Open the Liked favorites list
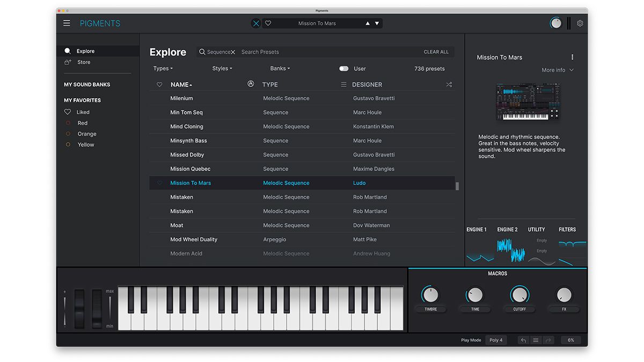Viewport: 644px width, 362px height. [83, 112]
